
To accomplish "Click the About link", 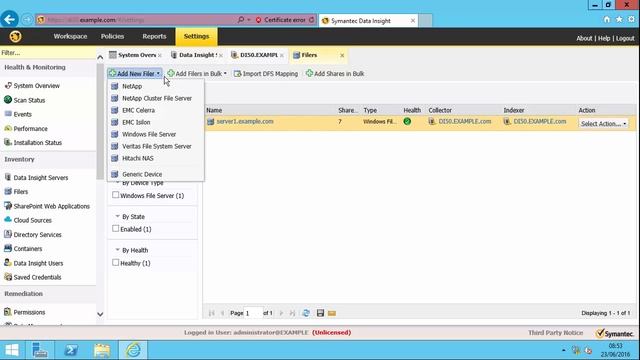I will point(584,38).
